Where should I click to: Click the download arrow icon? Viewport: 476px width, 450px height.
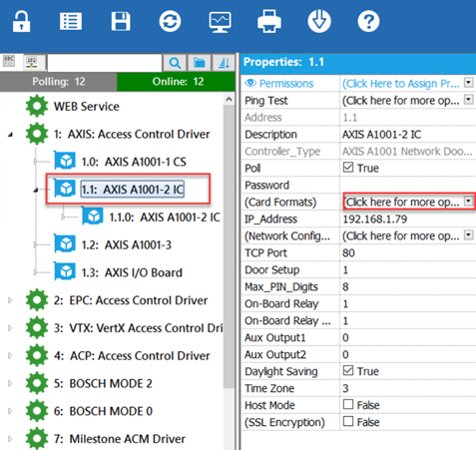tap(319, 21)
